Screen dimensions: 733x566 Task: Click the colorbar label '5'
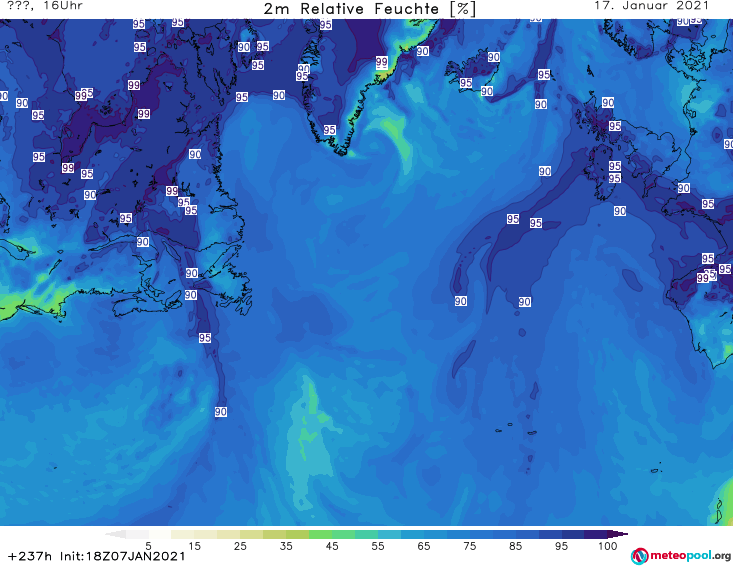pyautogui.click(x=148, y=546)
